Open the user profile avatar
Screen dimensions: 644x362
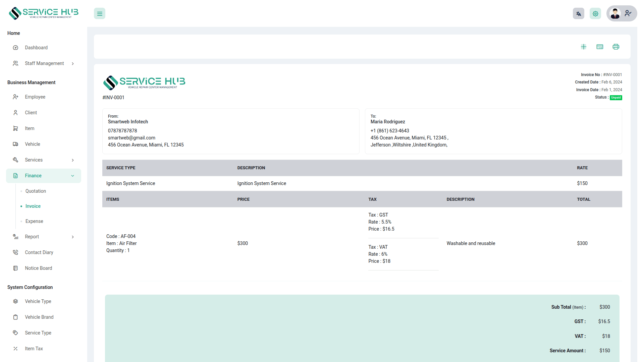(615, 14)
